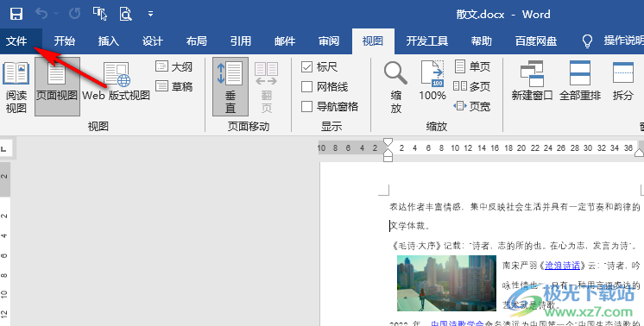644x326 pixels.
Task: Uncheck the 标尺 ruler checkbox
Action: point(306,67)
